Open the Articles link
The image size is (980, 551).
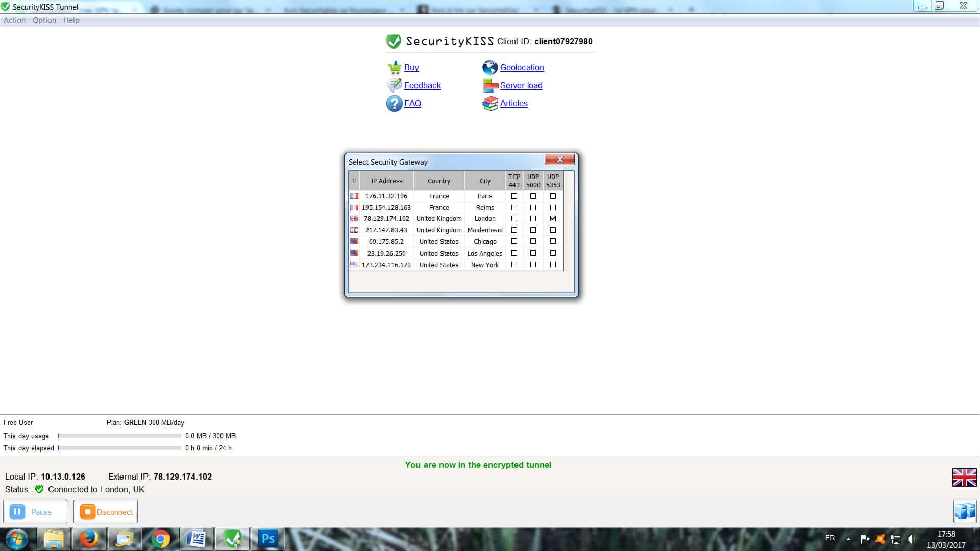point(513,103)
